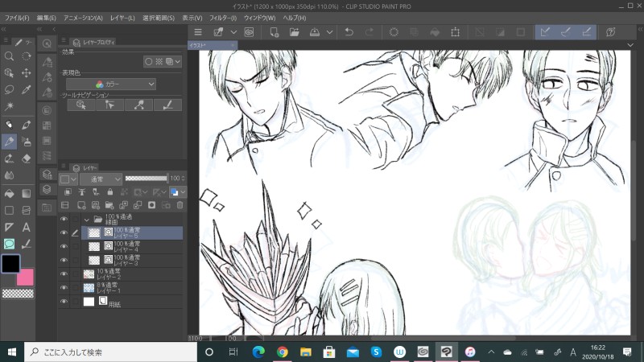This screenshot has width=644, height=362.
Task: Select the Rotate view tool
Action: [27, 56]
